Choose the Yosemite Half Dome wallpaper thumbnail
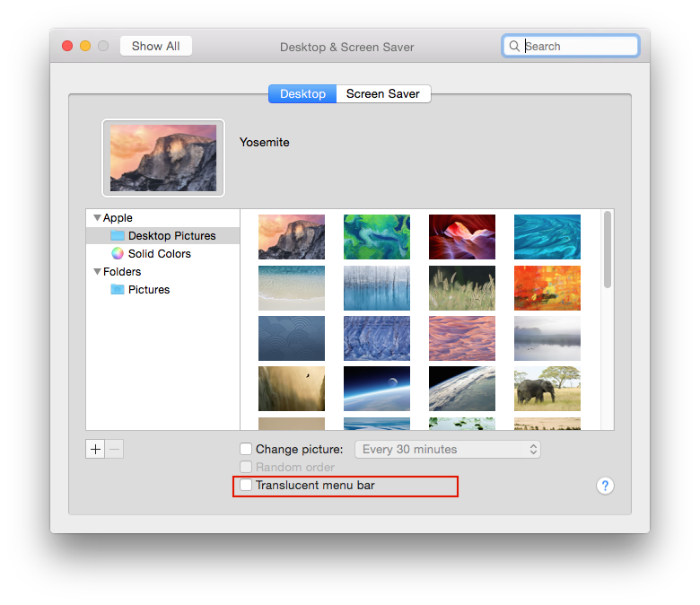The image size is (700, 605). [292, 237]
